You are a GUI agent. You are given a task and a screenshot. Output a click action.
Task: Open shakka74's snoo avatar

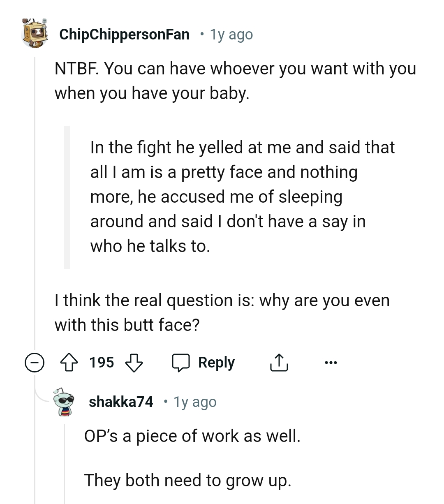click(64, 402)
